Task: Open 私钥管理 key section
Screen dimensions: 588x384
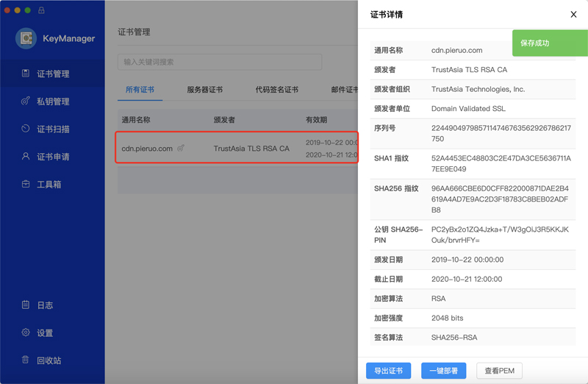Action: (x=52, y=102)
